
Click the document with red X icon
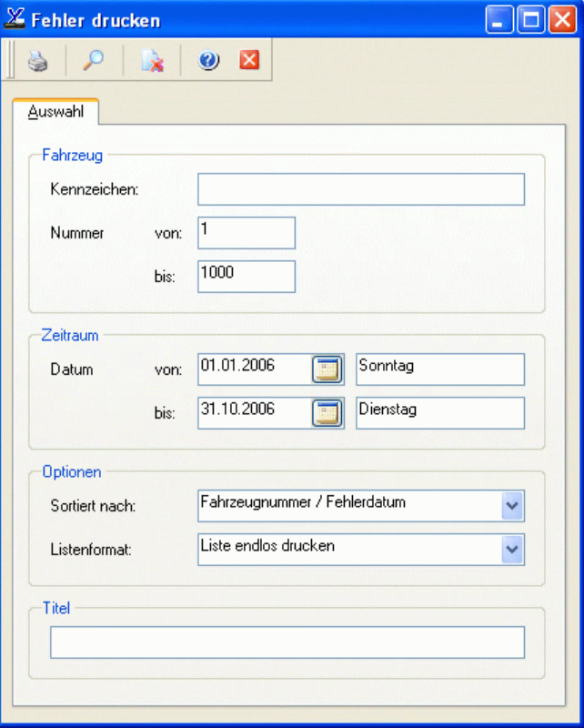pos(152,61)
